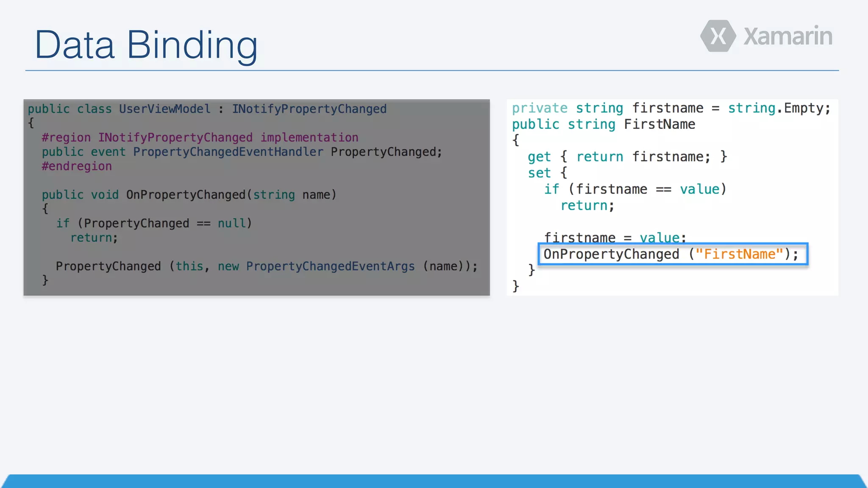Click the Xamarin wordmark text
Viewport: 868px width, 488px height.
click(x=788, y=36)
